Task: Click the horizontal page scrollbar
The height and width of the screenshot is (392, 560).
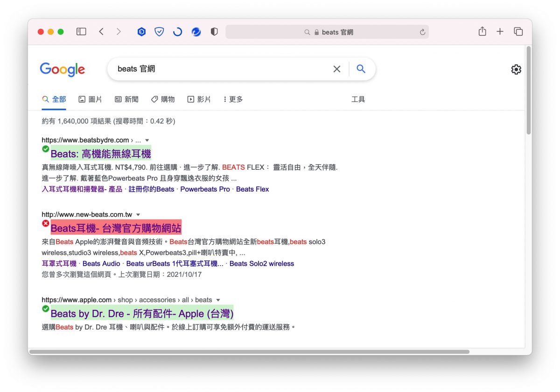Action: (x=249, y=351)
